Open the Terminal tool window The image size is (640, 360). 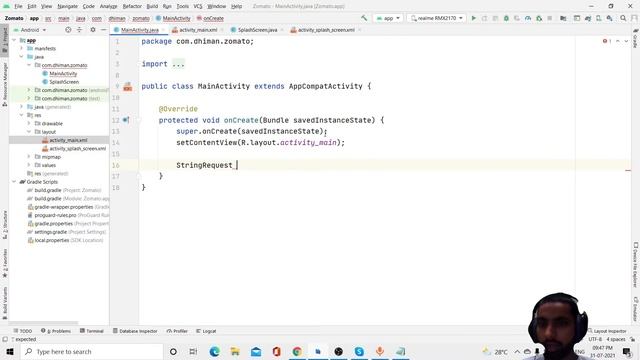tap(92, 331)
